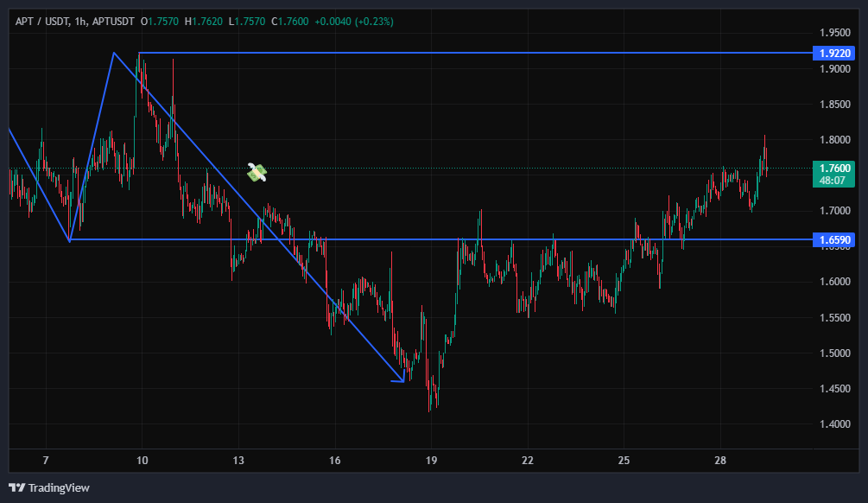The width and height of the screenshot is (868, 503).
Task: Click the price change +0.0040 (+0.23%) text
Action: pyautogui.click(x=356, y=21)
